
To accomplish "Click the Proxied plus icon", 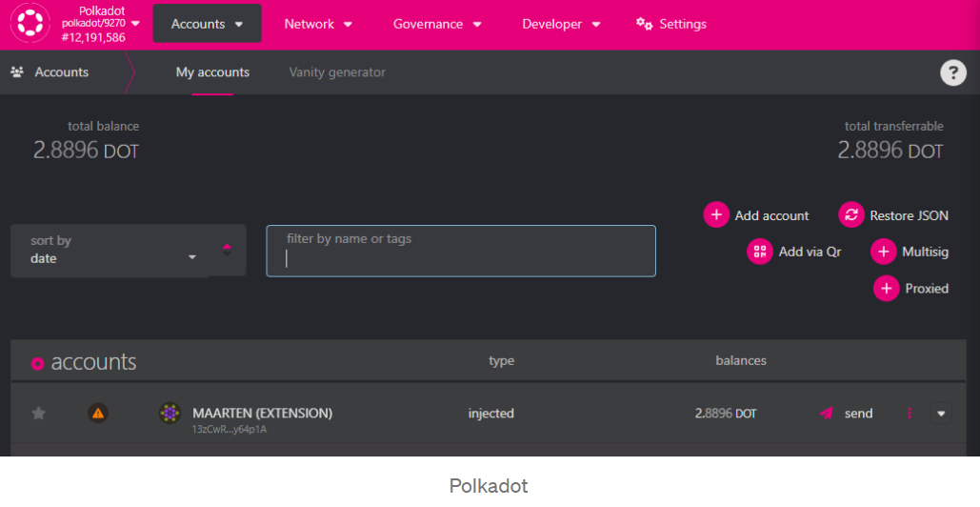I will click(x=887, y=288).
